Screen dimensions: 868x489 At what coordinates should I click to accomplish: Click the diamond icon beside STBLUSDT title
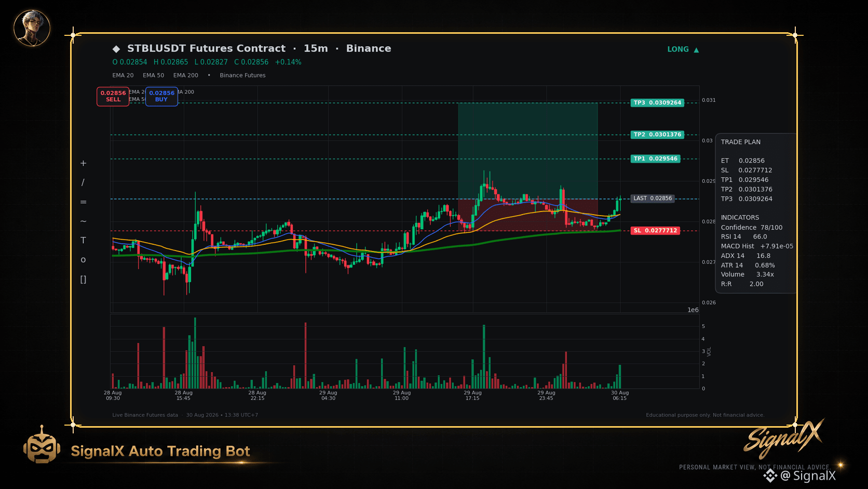[116, 49]
